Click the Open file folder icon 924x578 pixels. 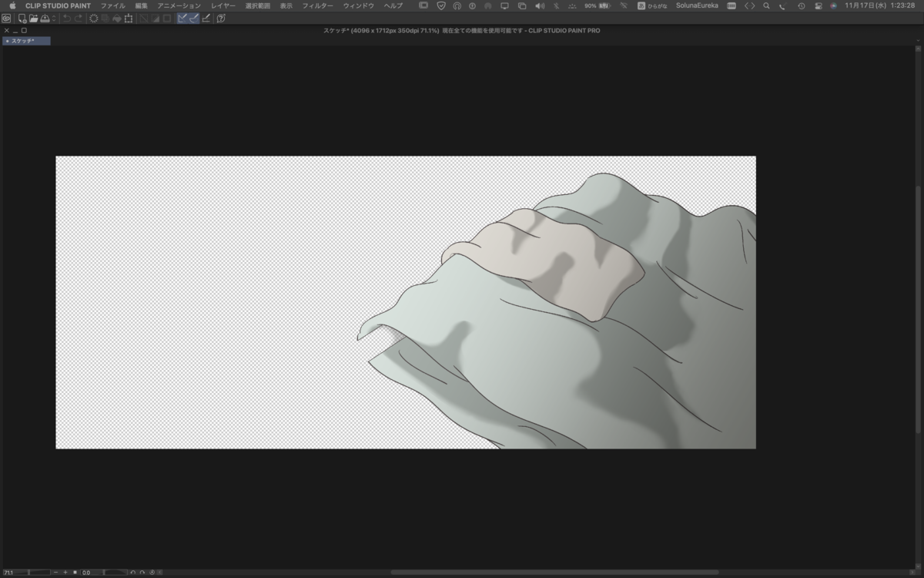coord(34,18)
